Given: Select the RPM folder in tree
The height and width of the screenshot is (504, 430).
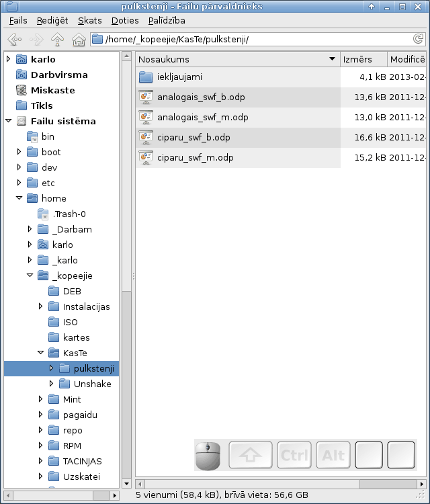Looking at the screenshot, I should (x=72, y=446).
